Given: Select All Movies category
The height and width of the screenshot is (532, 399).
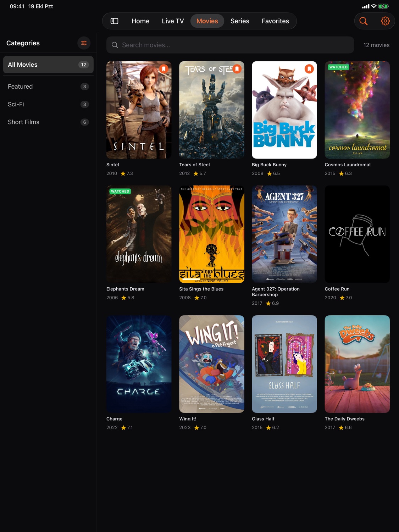Looking at the screenshot, I should 48,65.
